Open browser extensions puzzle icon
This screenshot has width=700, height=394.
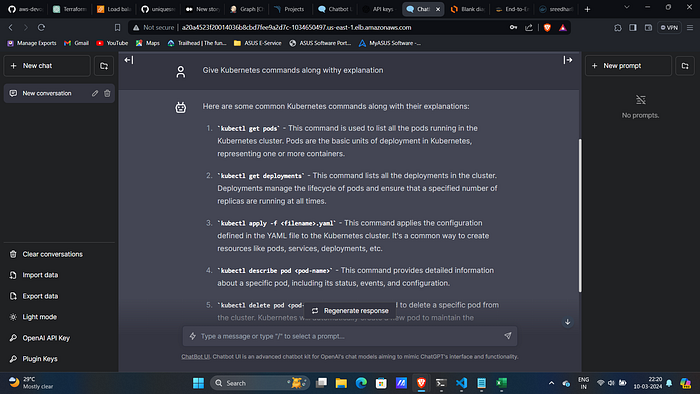618,28
